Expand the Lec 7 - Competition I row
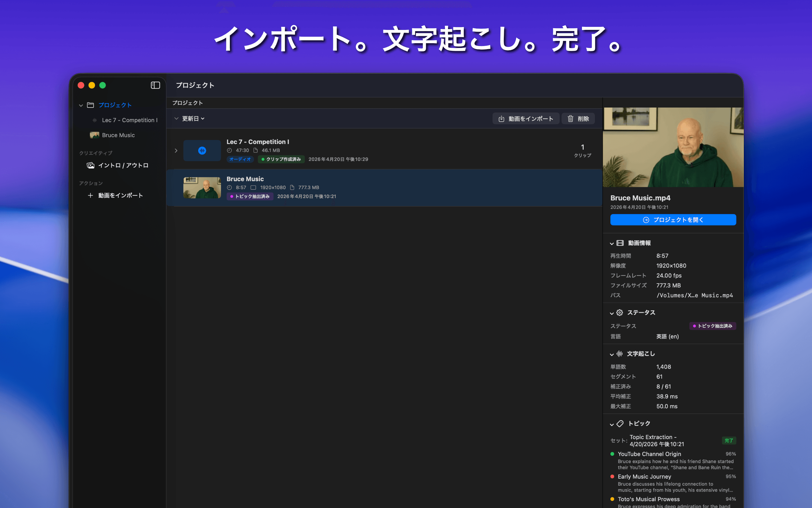Screen dimensions: 812x508 click(176, 150)
